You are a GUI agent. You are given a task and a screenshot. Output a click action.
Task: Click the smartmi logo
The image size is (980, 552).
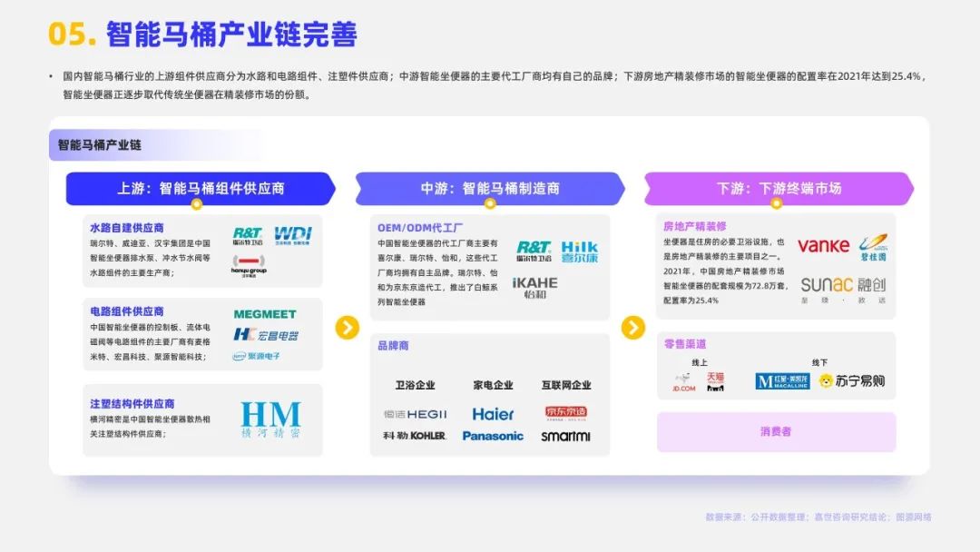pyautogui.click(x=565, y=436)
